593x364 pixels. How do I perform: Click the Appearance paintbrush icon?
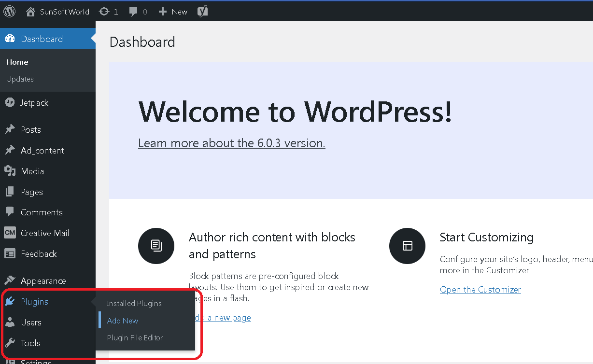(10, 280)
